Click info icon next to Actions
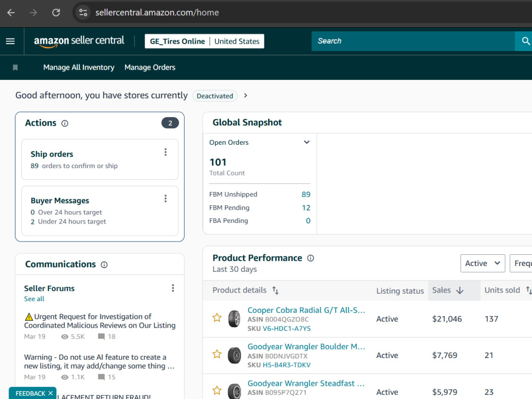Viewport: 532px width, 399px height. tap(65, 123)
